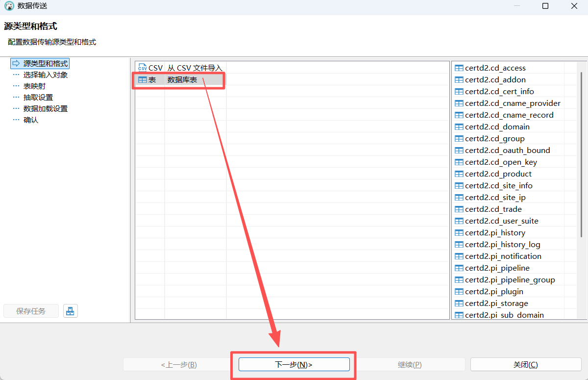Click table icon for certd2.cd_access

[459, 68]
